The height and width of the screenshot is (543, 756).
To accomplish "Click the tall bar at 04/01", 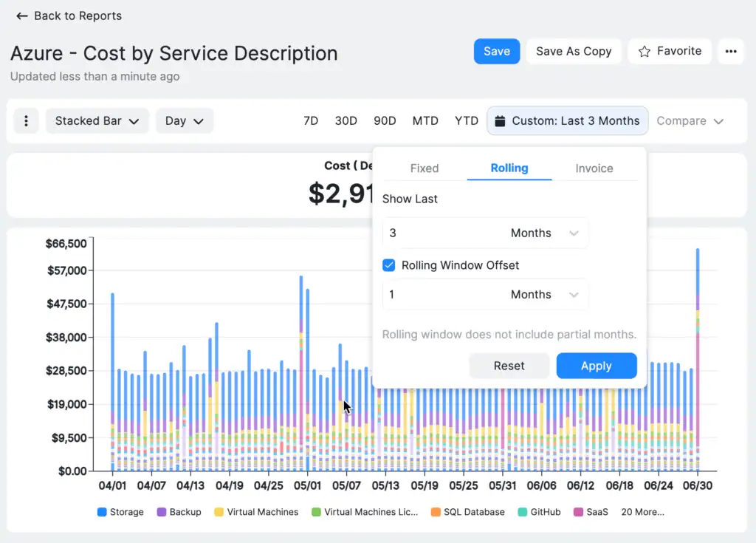I will (x=112, y=381).
